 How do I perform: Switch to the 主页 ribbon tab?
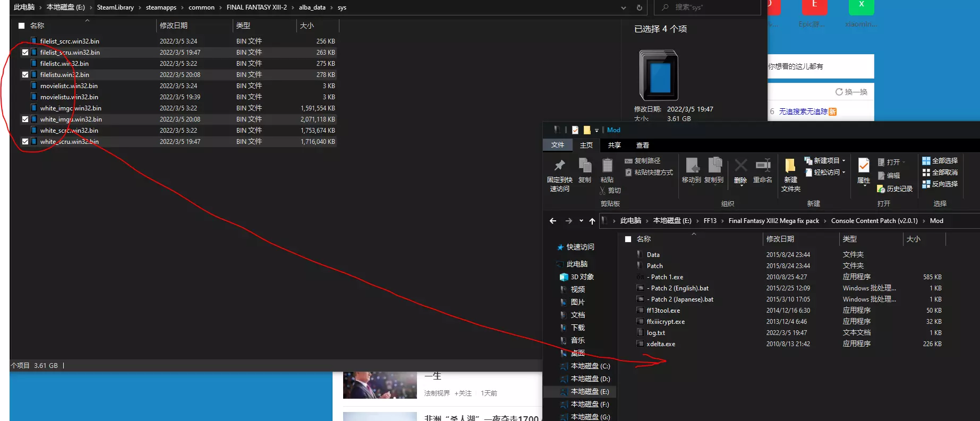[x=586, y=145]
